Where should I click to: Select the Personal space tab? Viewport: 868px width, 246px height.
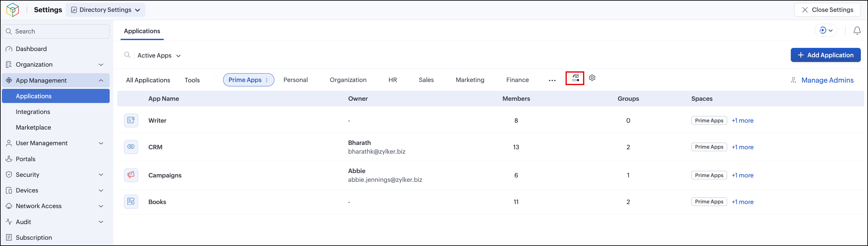[296, 80]
